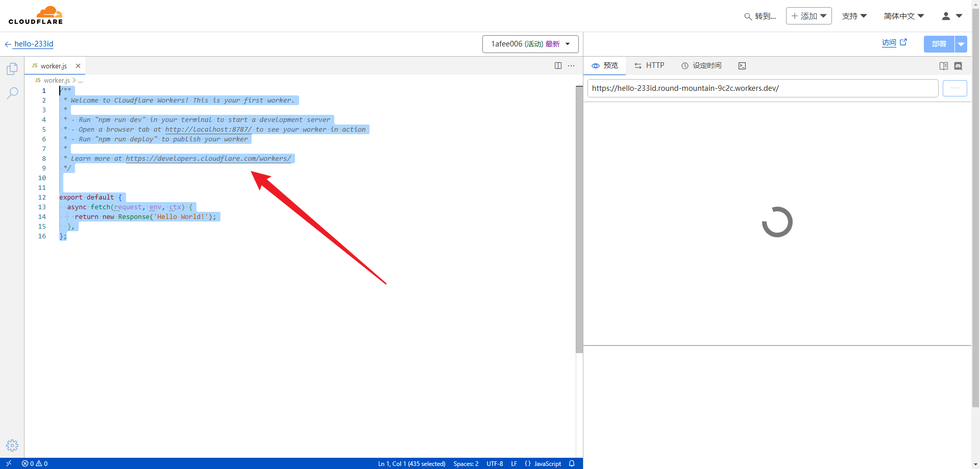Click the Cloudflare logo

pyautogui.click(x=36, y=15)
